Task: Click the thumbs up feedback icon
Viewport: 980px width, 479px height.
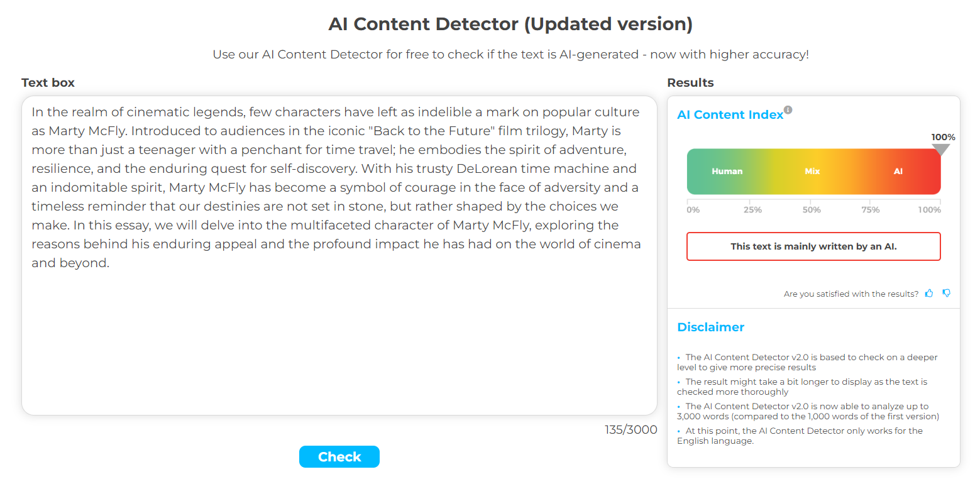Action: point(929,294)
